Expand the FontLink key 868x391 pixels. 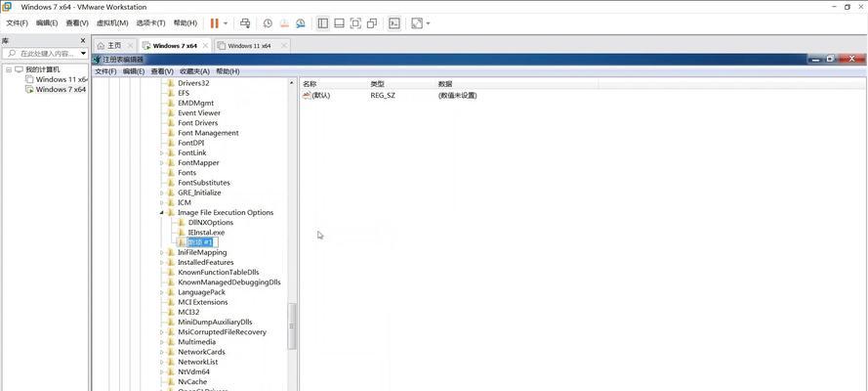162,152
